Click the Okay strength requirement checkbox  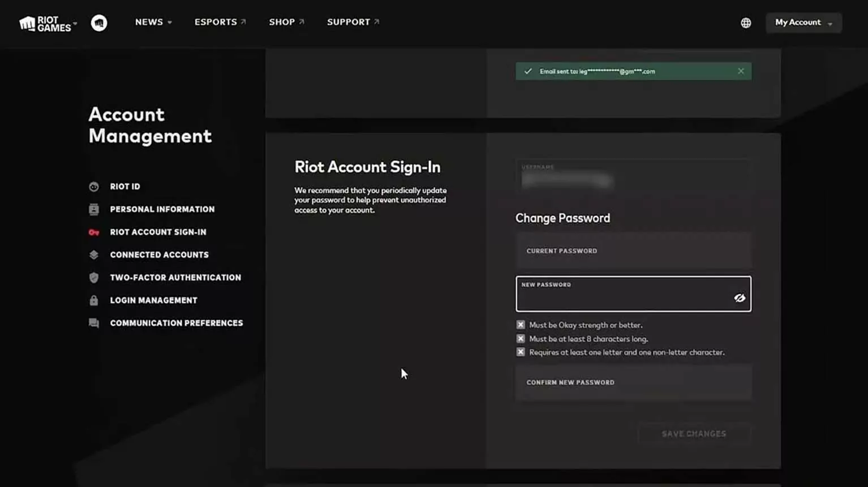coord(521,325)
